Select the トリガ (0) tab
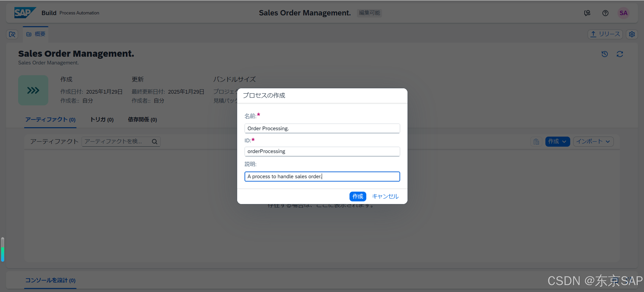Image resolution: width=644 pixels, height=292 pixels. pos(102,120)
